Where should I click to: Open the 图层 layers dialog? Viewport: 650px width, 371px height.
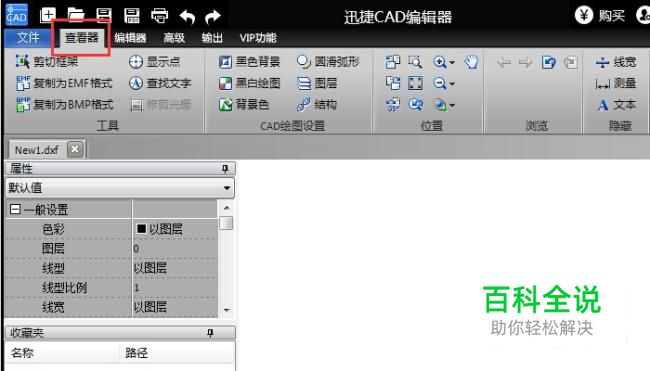pyautogui.click(x=317, y=83)
